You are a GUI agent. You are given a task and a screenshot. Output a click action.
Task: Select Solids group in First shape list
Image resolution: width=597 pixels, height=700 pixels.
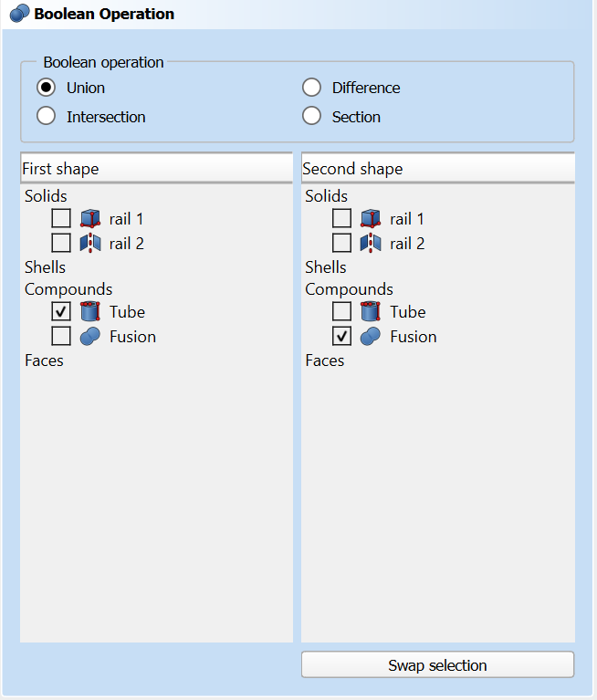coord(46,196)
